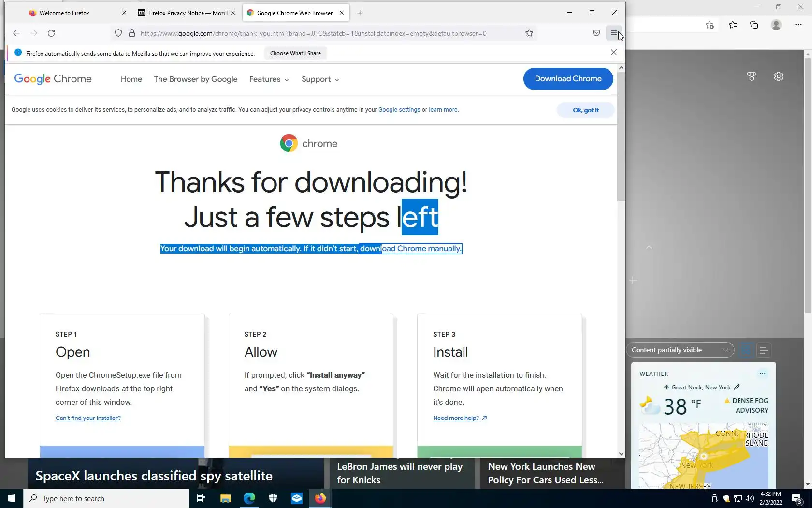Open the system volume tray icon
Viewport: 812px width, 508px height.
click(750, 498)
